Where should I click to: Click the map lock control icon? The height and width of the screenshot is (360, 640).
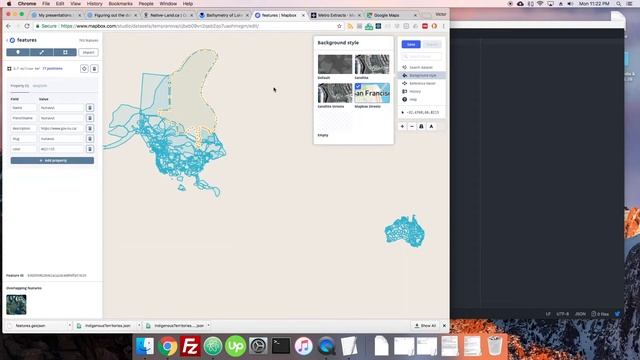tap(421, 127)
